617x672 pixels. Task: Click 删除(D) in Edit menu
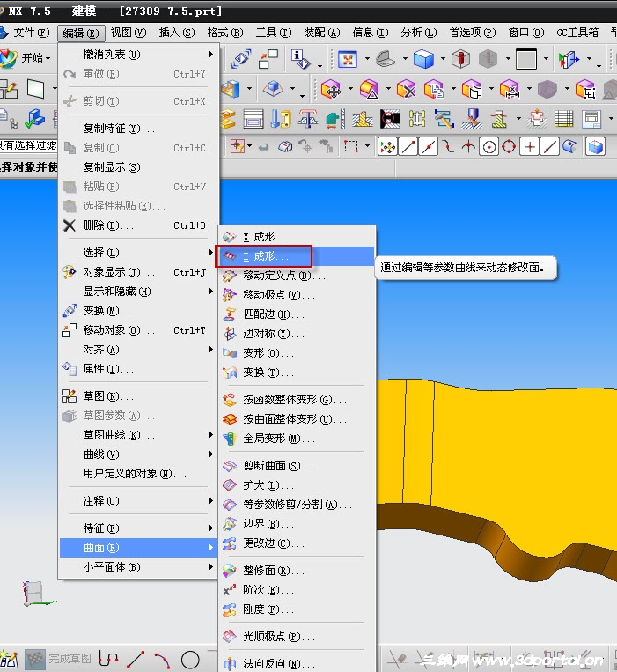138,225
